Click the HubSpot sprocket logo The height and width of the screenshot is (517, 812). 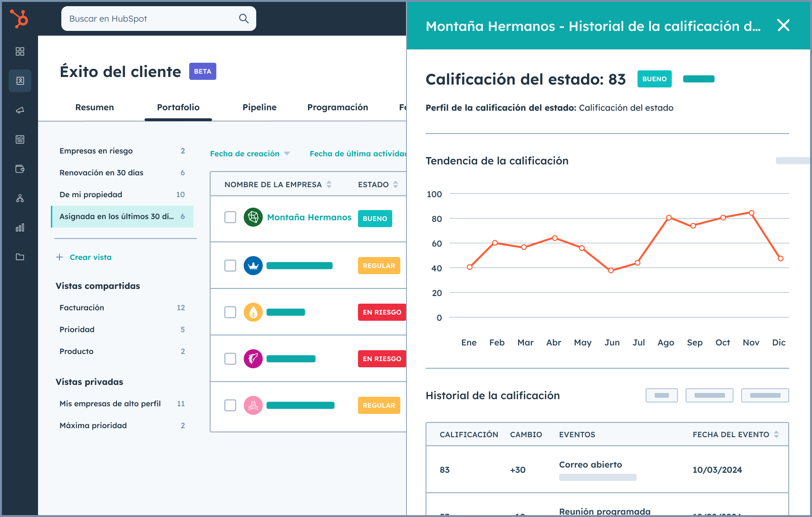19,19
